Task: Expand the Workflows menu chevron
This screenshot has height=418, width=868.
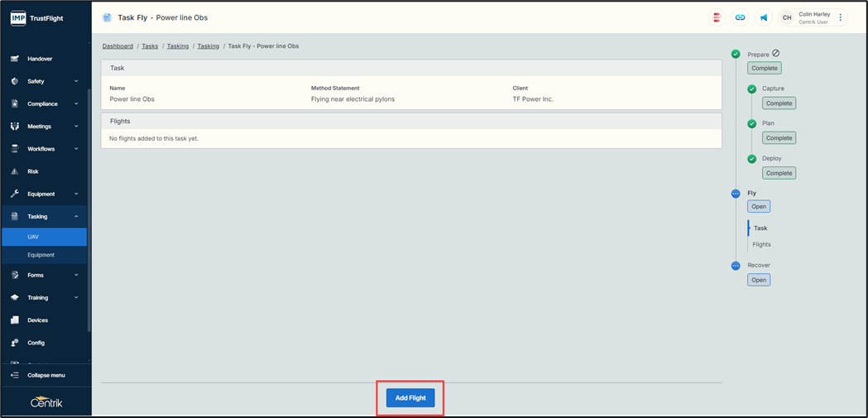Action: pos(76,149)
